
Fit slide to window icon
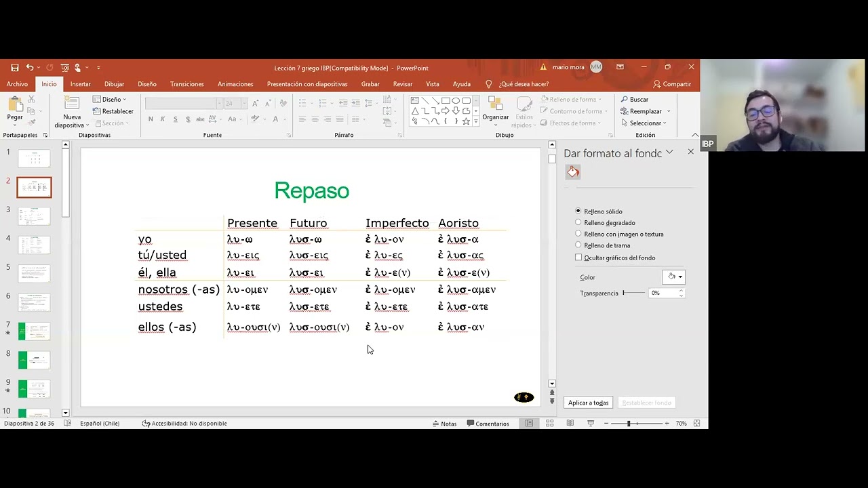click(x=696, y=424)
